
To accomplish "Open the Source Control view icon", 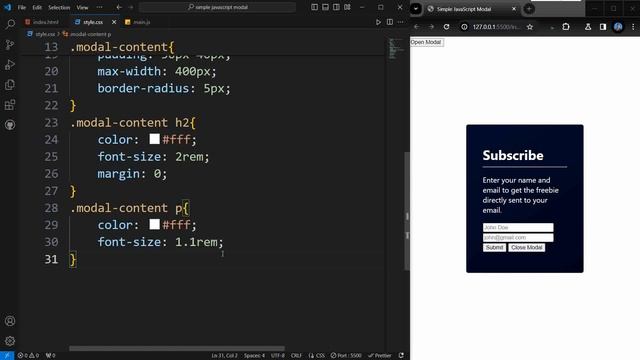I will click(x=10, y=44).
